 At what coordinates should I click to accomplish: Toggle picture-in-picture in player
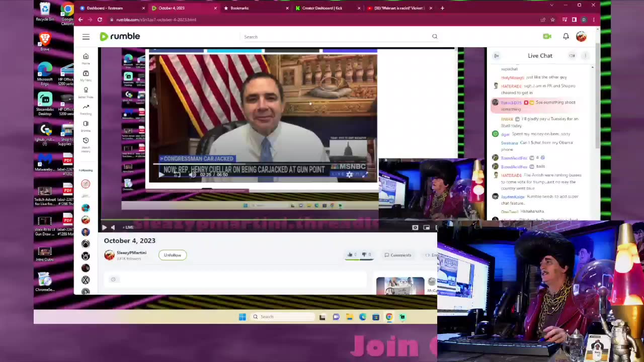coord(427,227)
